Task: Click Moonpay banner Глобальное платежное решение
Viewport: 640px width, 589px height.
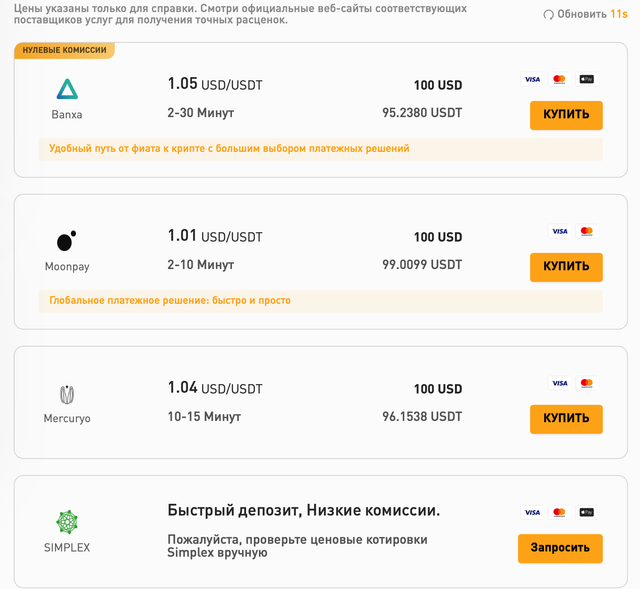Action: 321,301
